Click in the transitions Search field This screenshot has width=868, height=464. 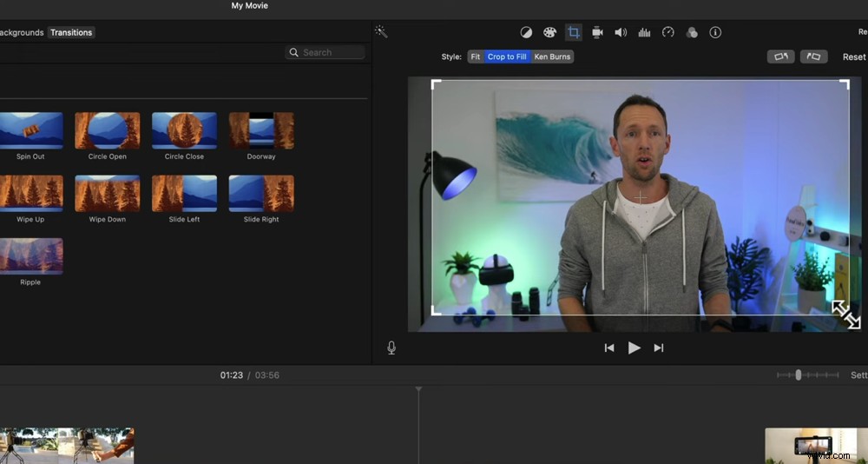pyautogui.click(x=325, y=52)
